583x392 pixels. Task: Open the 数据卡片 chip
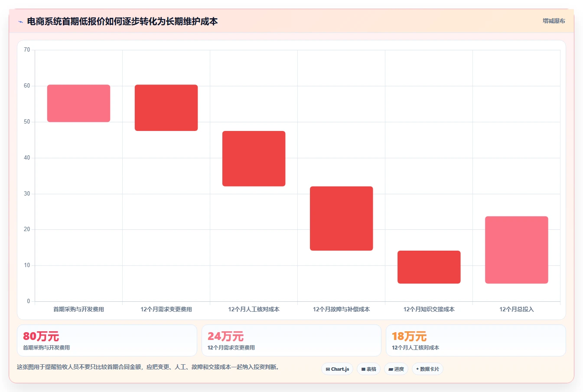click(x=427, y=369)
